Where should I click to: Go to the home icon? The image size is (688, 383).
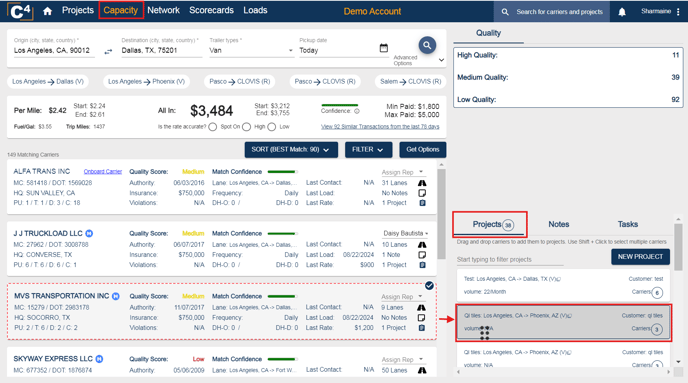(x=47, y=11)
